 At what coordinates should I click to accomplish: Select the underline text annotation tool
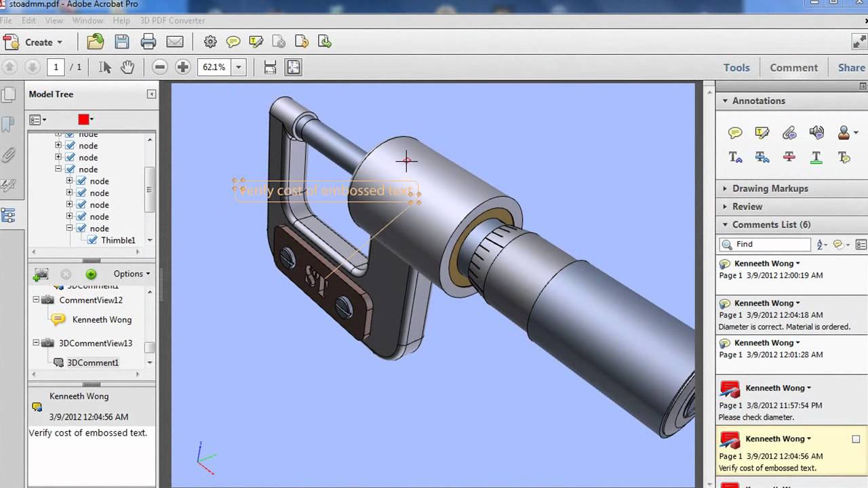point(816,157)
